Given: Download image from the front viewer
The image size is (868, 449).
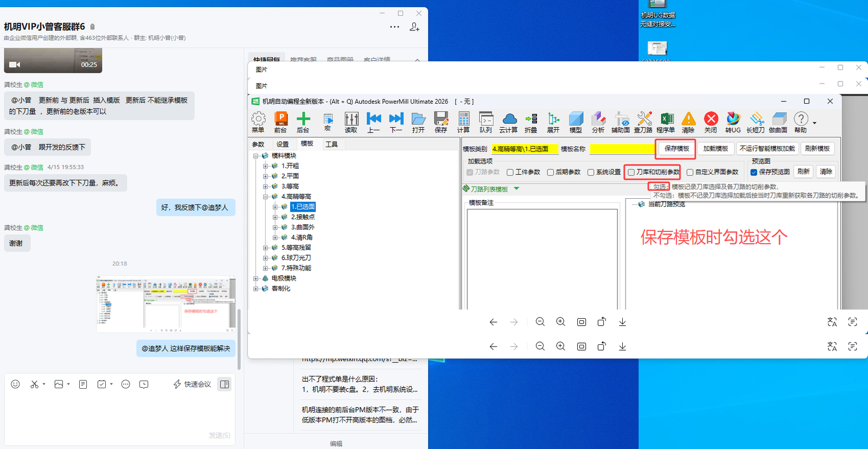Looking at the screenshot, I should click(x=622, y=322).
